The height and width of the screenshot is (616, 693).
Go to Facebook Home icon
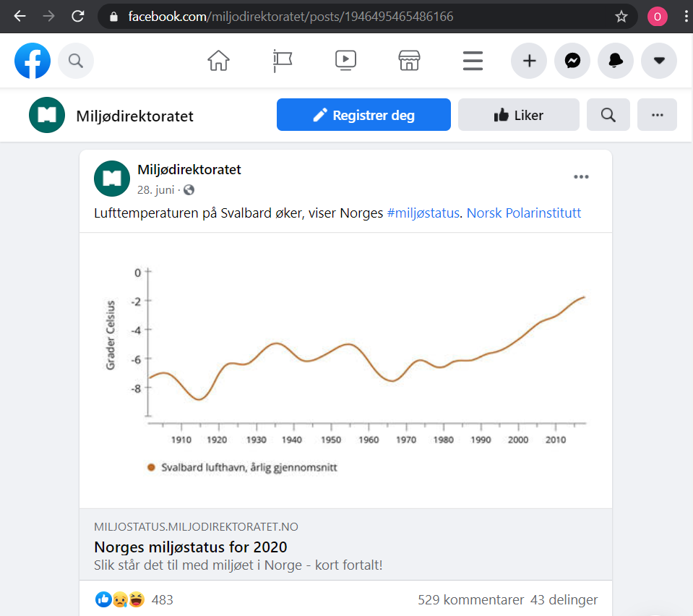219,61
